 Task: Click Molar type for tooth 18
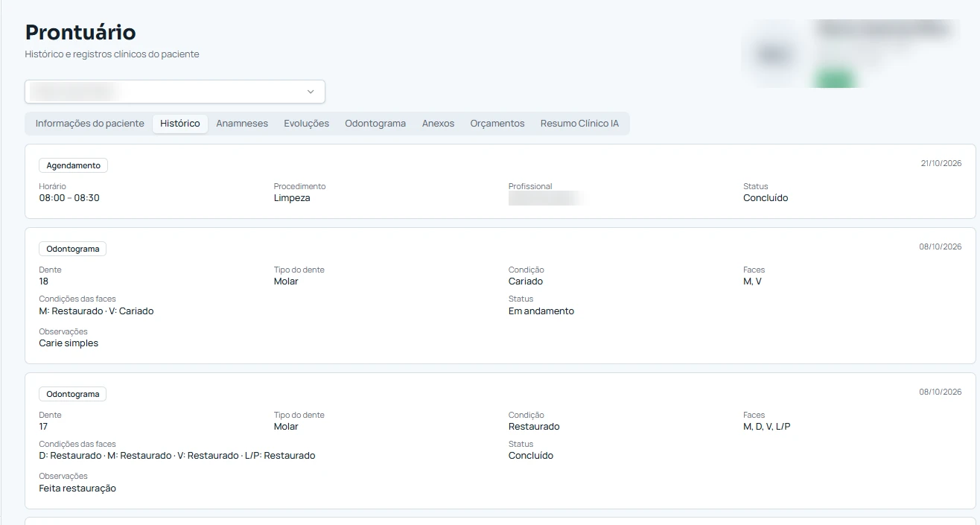click(286, 281)
